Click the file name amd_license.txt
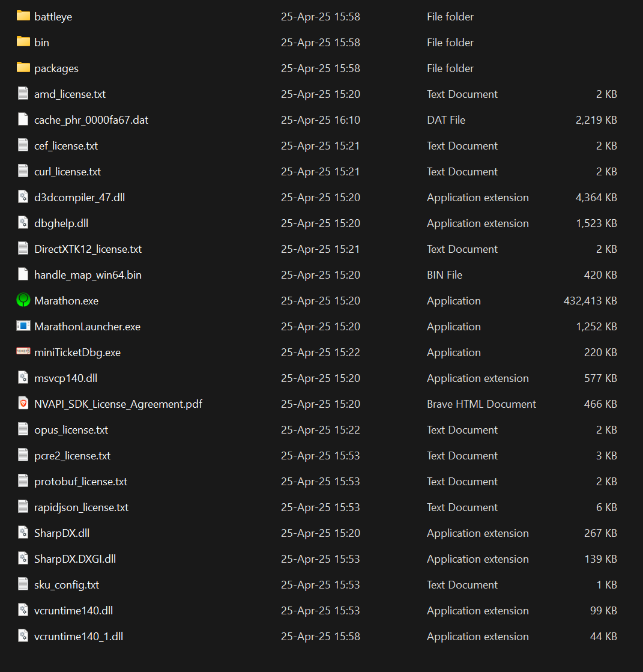This screenshot has width=643, height=672. (x=70, y=94)
